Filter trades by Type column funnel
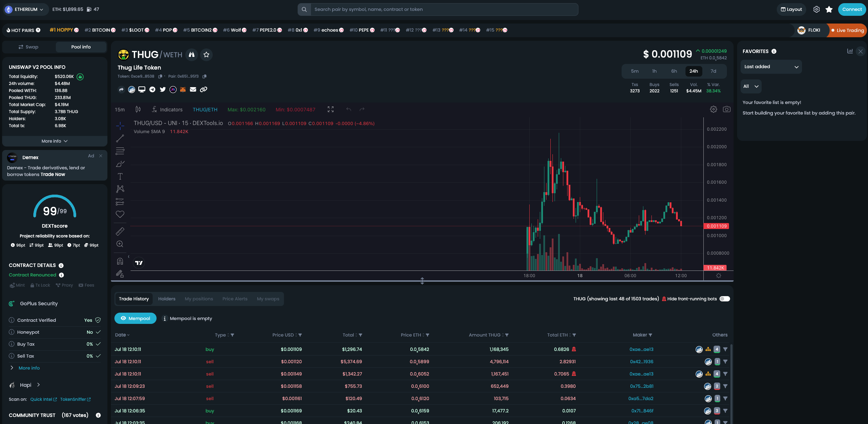The image size is (868, 424). coord(232,335)
